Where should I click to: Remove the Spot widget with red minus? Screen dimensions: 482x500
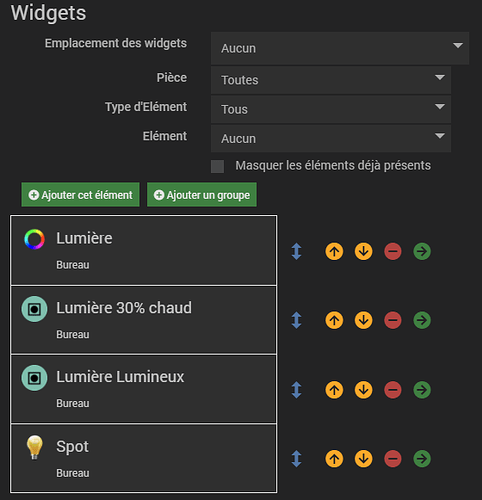[393, 458]
